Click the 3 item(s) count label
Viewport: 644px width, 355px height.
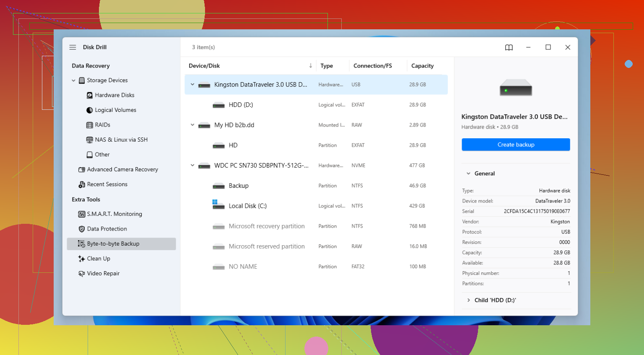(x=203, y=47)
